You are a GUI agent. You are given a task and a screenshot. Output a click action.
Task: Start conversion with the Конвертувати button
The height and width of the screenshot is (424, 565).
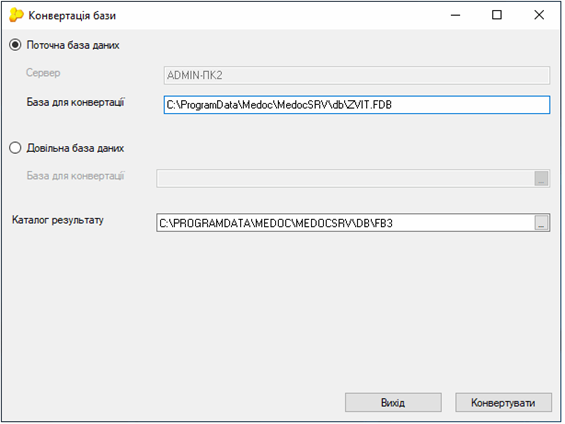(503, 402)
